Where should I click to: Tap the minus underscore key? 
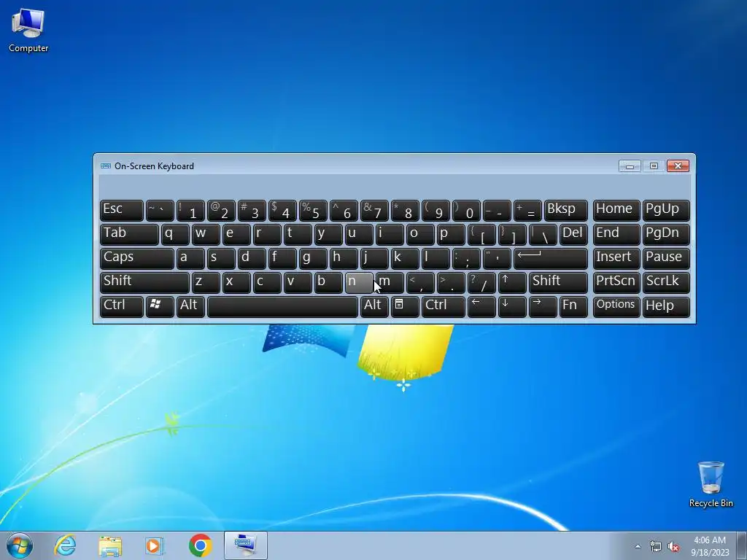[x=497, y=211]
